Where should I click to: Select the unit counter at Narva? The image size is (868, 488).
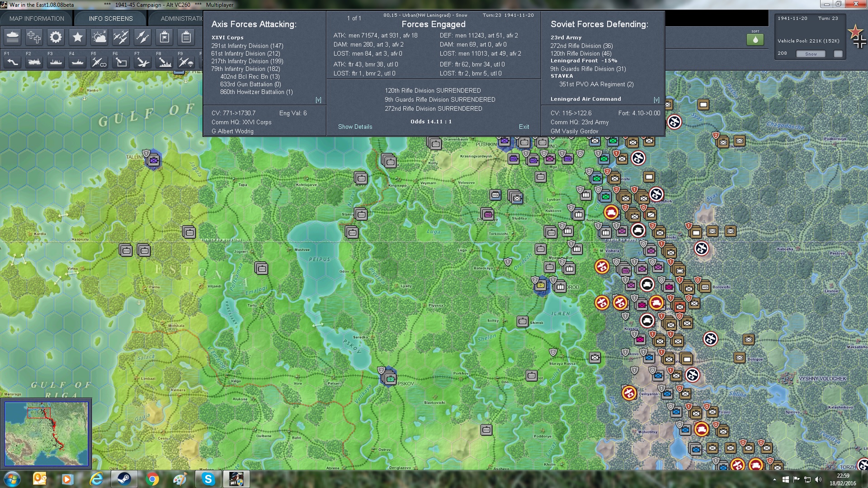point(361,178)
